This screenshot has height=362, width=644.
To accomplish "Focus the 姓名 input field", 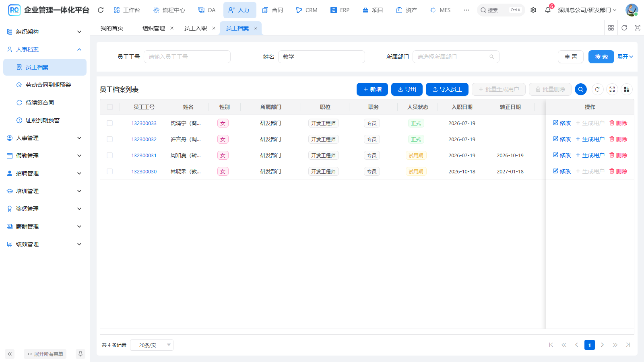I will point(322,57).
